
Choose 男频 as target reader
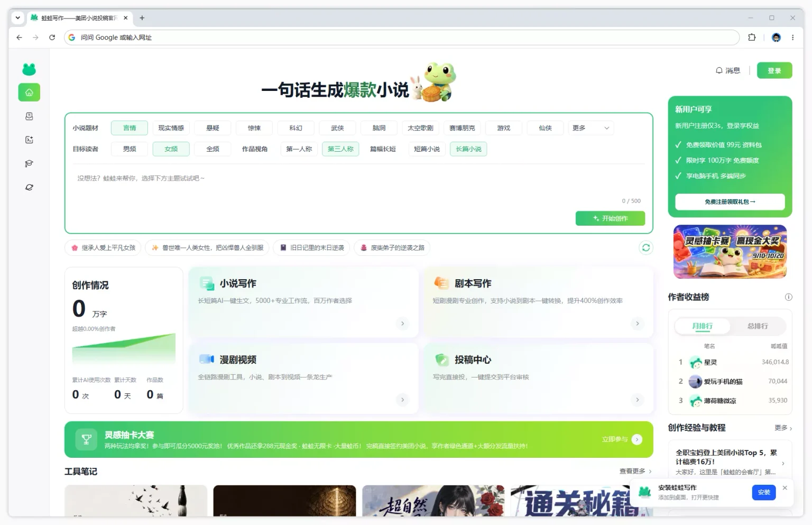click(x=130, y=149)
